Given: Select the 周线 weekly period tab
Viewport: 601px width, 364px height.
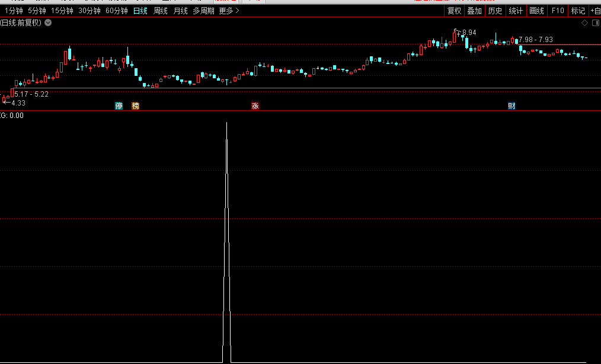Looking at the screenshot, I should pyautogui.click(x=161, y=11).
